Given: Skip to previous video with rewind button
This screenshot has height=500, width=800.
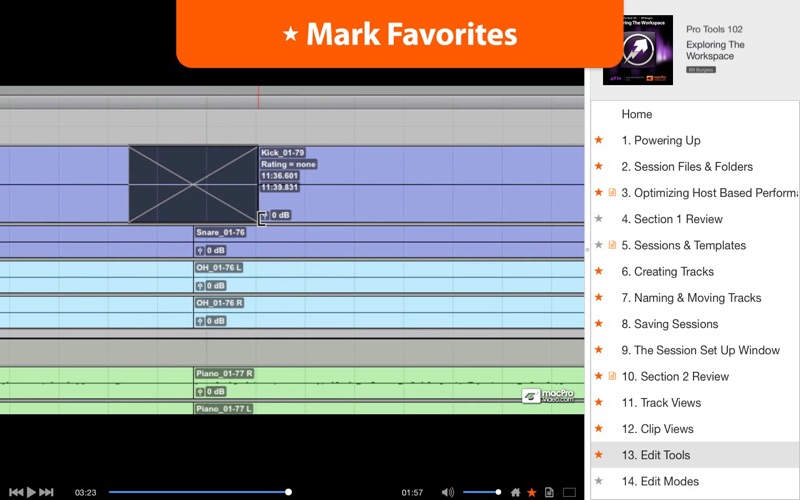Looking at the screenshot, I should pyautogui.click(x=16, y=492).
